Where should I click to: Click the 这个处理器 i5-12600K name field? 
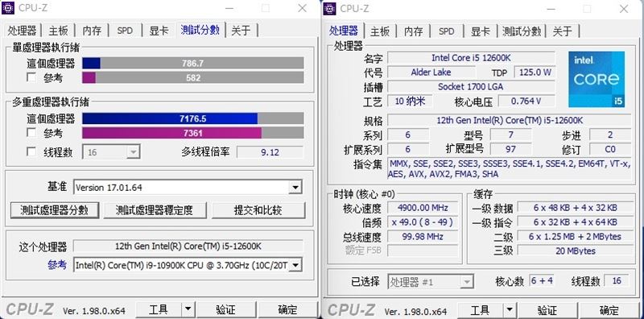pyautogui.click(x=188, y=246)
